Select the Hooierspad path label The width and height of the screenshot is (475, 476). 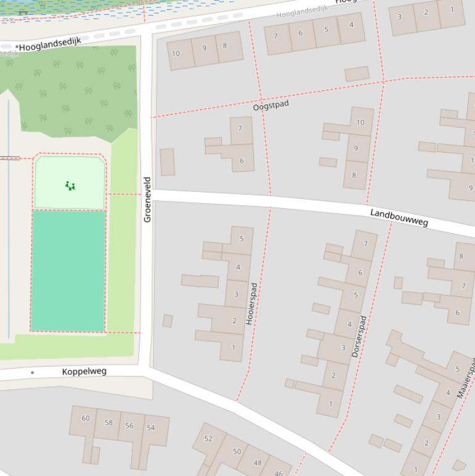pyautogui.click(x=253, y=304)
